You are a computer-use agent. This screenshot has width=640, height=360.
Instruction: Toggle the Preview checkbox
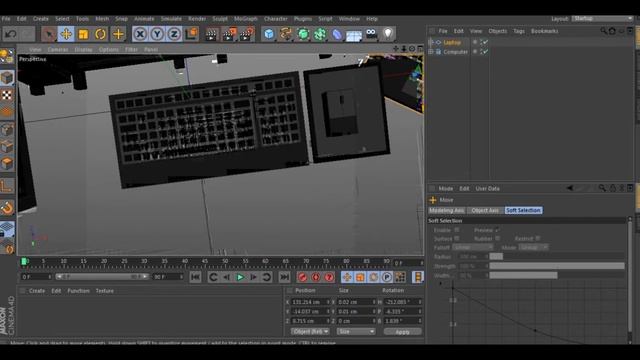(497, 230)
